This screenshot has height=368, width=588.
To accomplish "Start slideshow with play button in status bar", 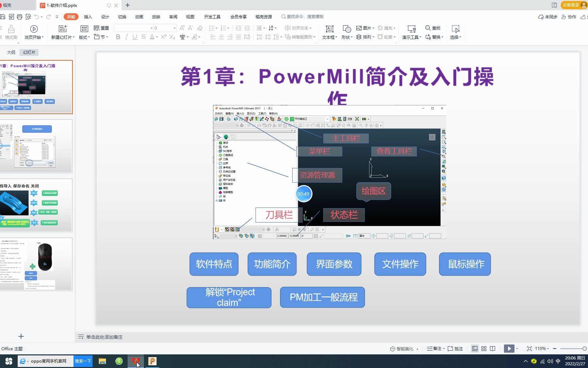I will pyautogui.click(x=509, y=349).
